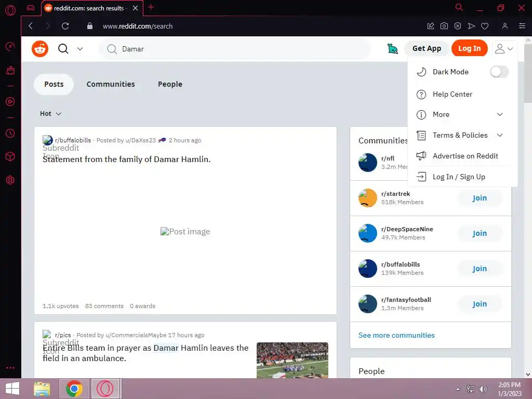Open Opera Easy Setup sliders icon
The image size is (532, 399).
[x=522, y=26]
